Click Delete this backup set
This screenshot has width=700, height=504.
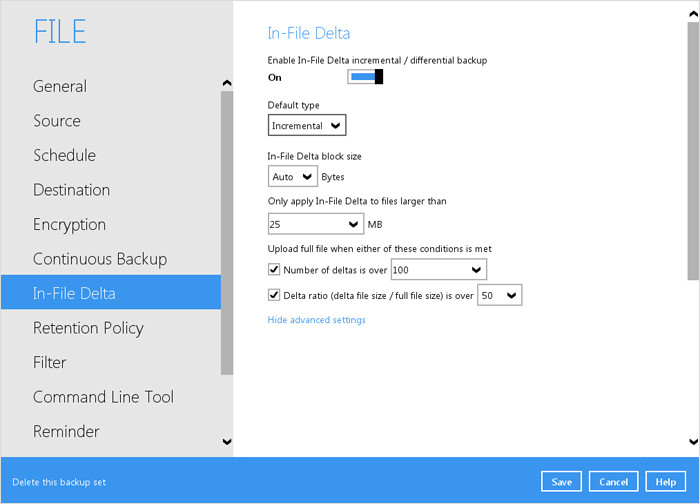pyautogui.click(x=59, y=482)
